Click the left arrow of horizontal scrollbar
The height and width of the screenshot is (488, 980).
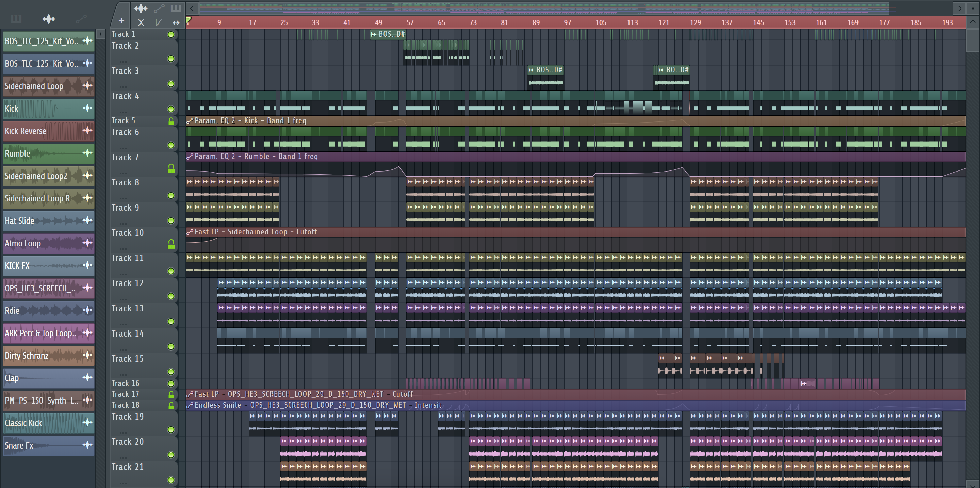coord(192,8)
